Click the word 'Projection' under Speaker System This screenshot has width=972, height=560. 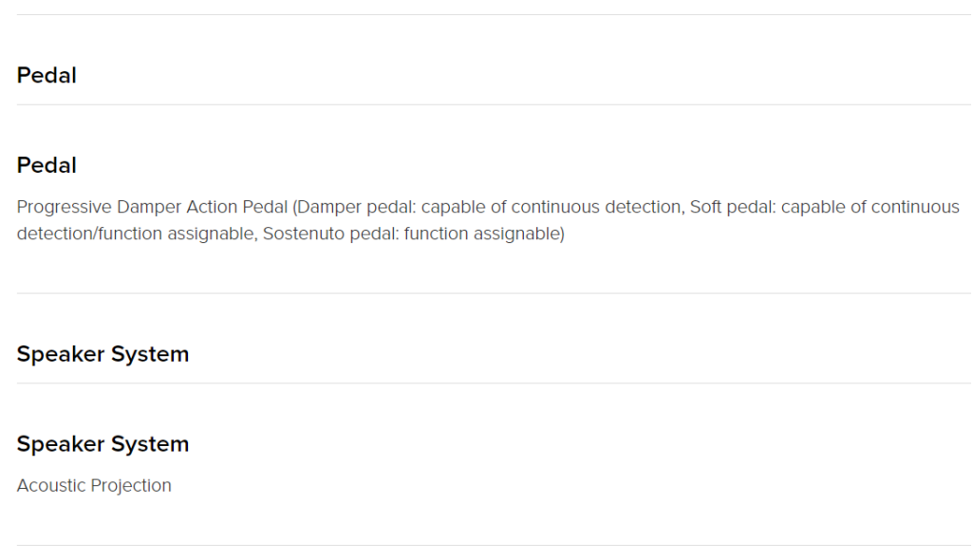(x=133, y=486)
